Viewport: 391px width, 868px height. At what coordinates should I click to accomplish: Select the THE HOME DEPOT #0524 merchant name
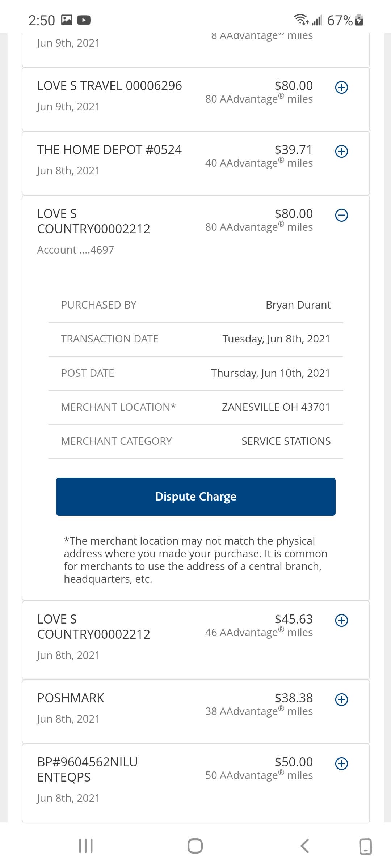[x=109, y=150]
